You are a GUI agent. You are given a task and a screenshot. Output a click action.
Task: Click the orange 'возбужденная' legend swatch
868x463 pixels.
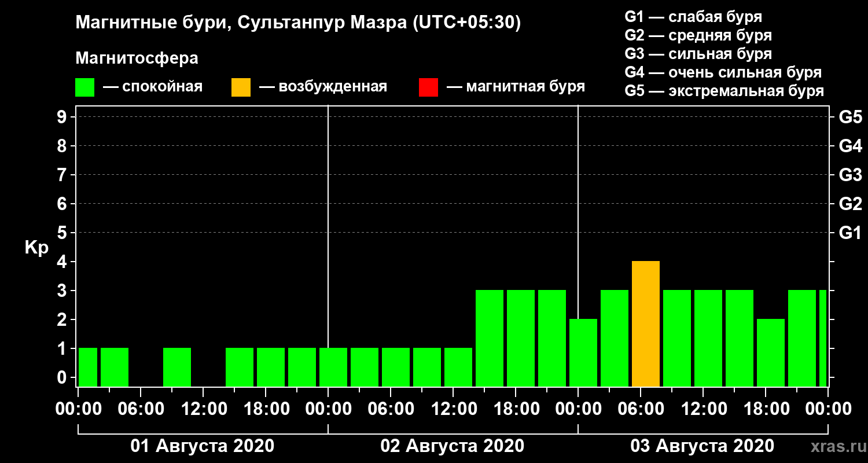point(241,87)
